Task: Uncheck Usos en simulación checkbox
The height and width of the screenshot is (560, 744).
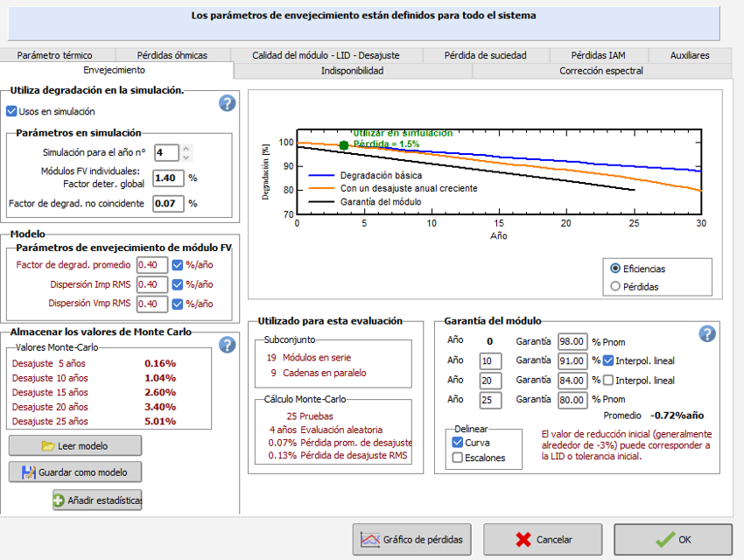Action: 12,112
